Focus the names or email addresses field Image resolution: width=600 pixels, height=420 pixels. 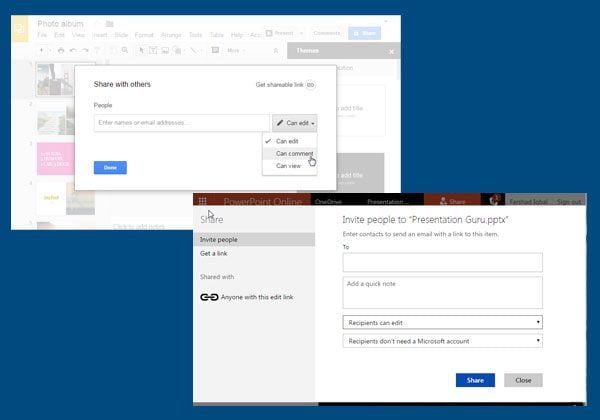(182, 123)
